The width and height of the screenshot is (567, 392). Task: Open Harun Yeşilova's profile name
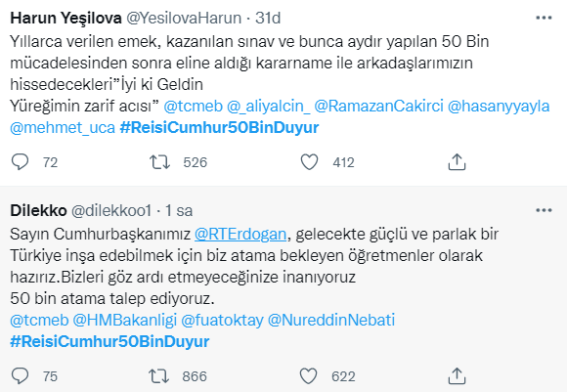coord(65,18)
